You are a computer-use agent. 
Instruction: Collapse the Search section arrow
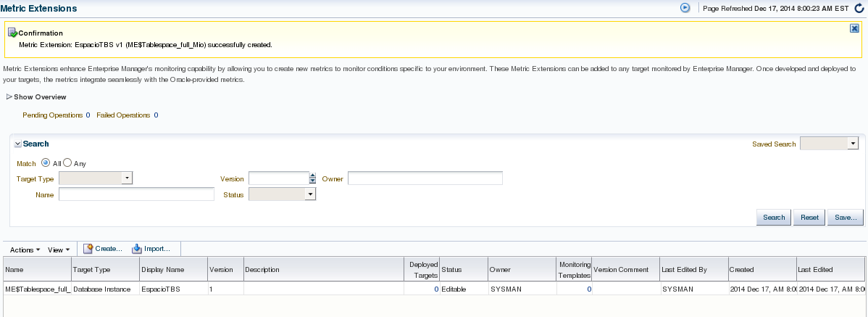coord(17,144)
